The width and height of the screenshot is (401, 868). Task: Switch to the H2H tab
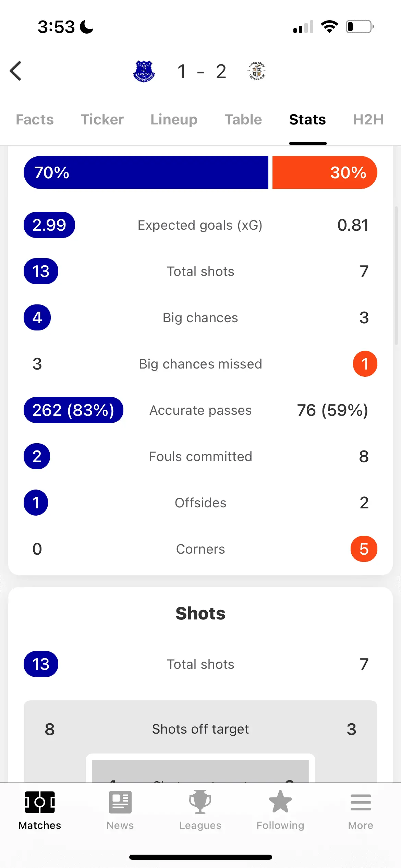[x=368, y=120]
